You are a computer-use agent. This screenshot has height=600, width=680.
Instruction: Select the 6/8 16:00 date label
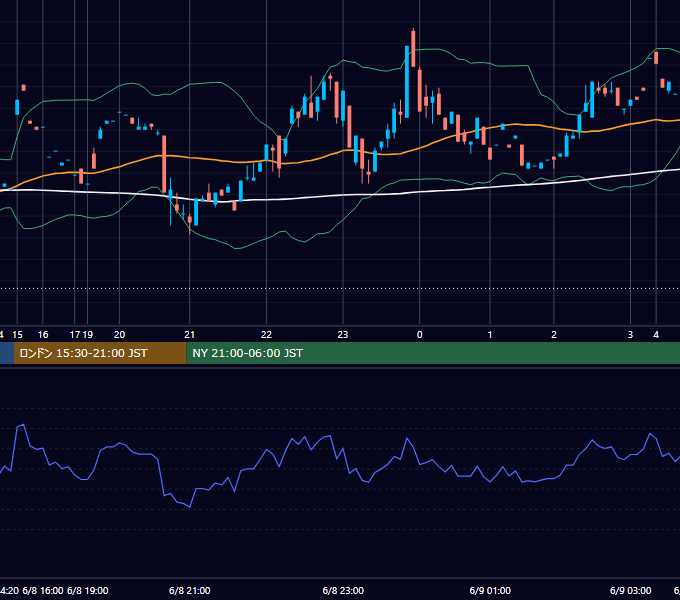coord(43,590)
